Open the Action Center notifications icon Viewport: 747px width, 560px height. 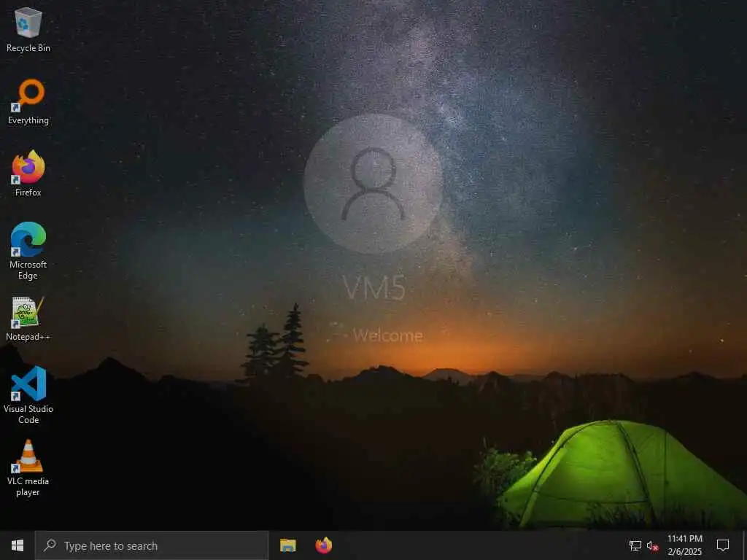coord(723,545)
